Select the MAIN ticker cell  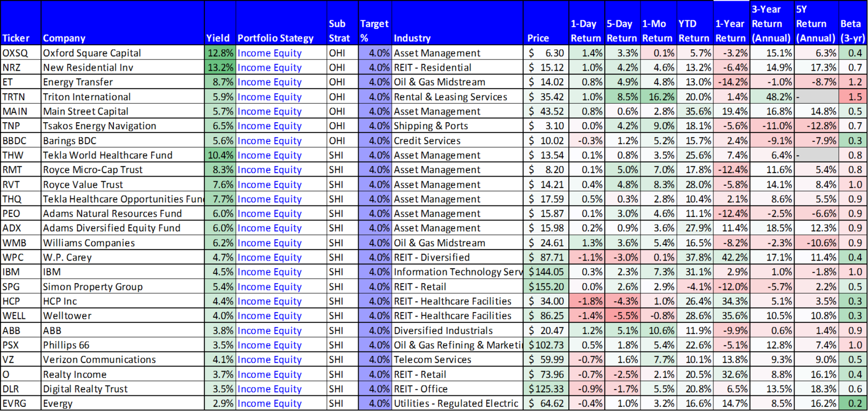pyautogui.click(x=21, y=112)
